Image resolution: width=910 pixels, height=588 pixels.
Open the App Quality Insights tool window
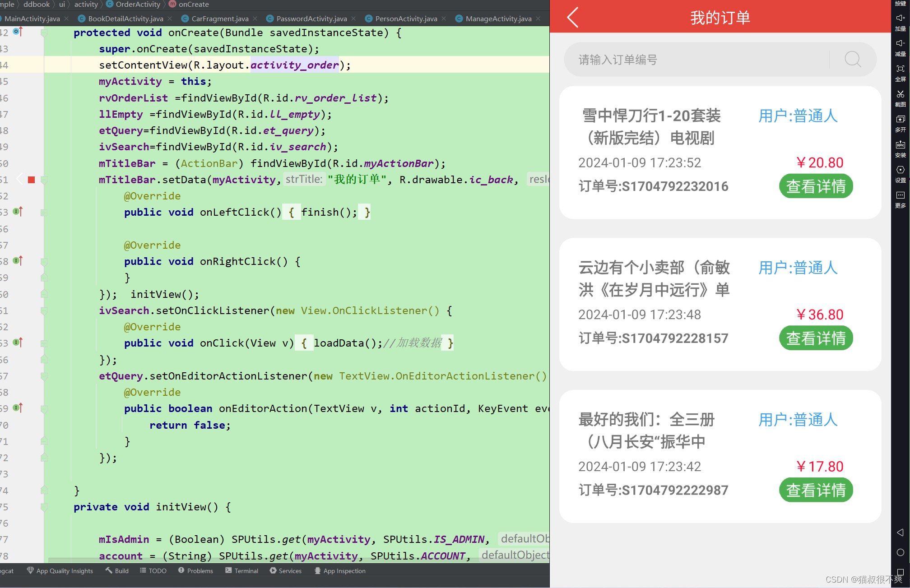[x=60, y=571]
